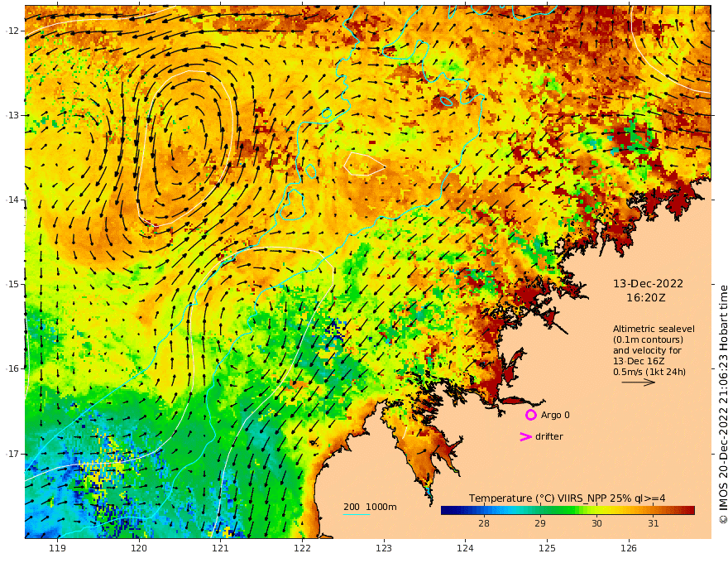Click longitude axis label 126
728x563 pixels.
(629, 548)
